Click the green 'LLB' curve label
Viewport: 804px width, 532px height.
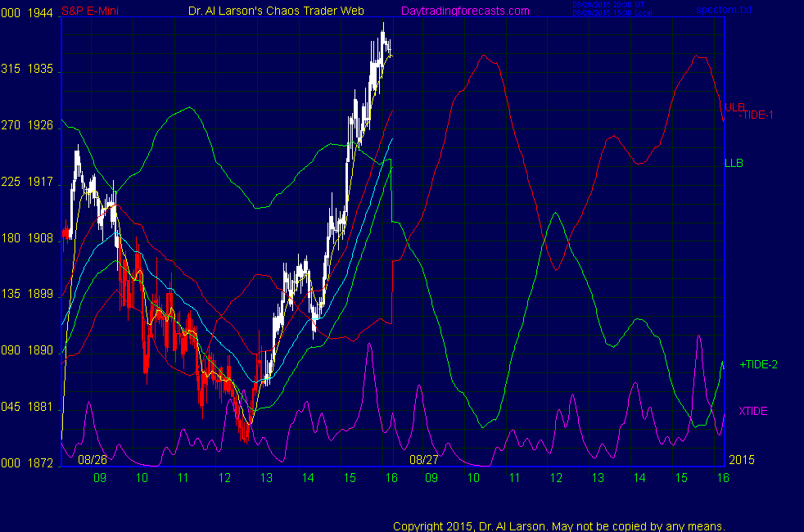[x=734, y=164]
